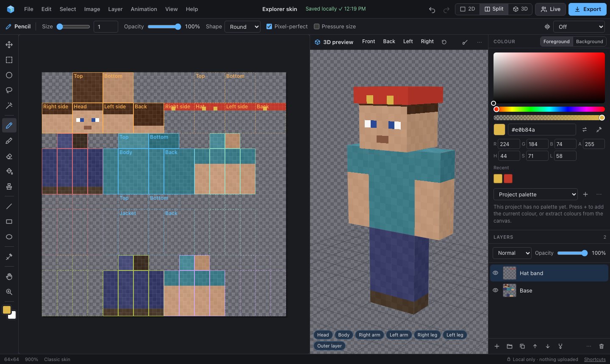Hide the Base layer

(495, 290)
